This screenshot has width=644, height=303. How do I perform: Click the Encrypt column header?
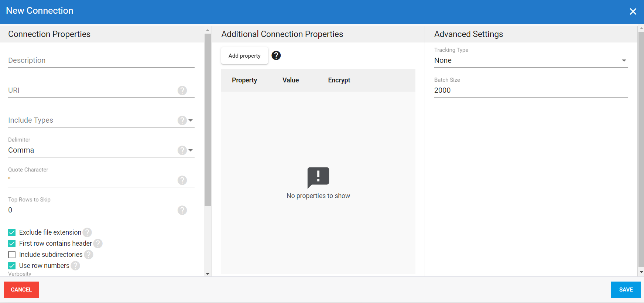339,80
